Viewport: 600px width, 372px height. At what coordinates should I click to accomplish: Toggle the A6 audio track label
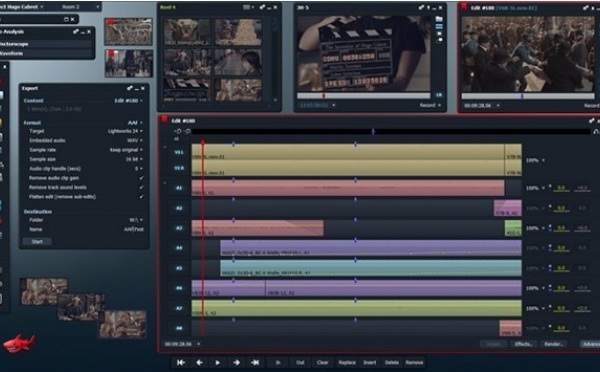pos(179,288)
